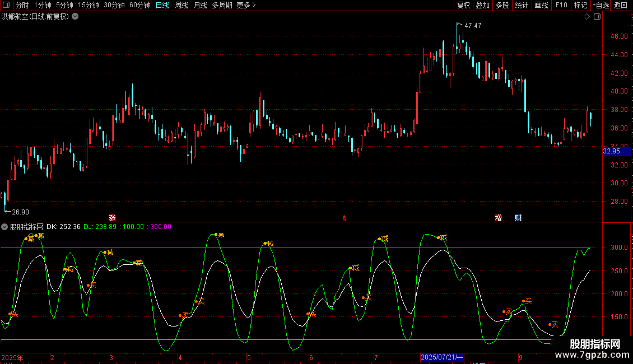Click the 增 event marker icon
Image resolution: width=633 pixels, height=364 pixels.
pyautogui.click(x=498, y=217)
